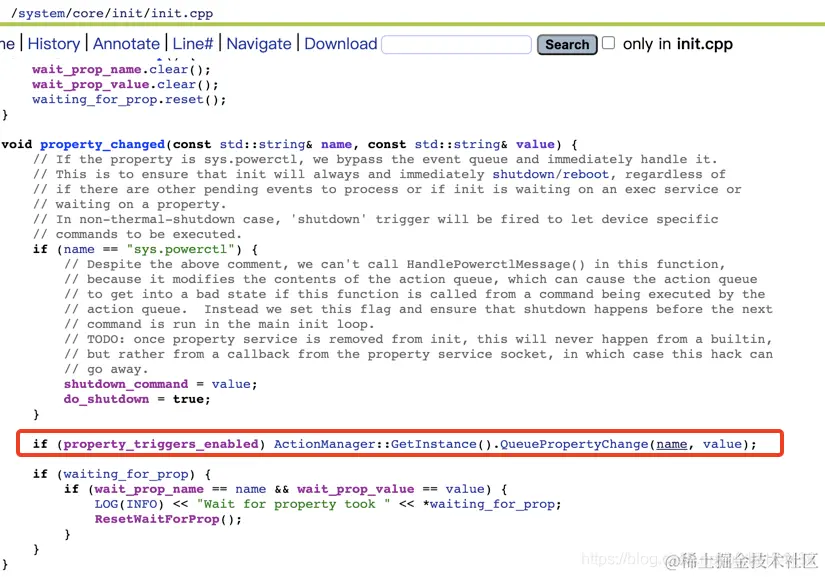
Task: Click wait_prop_value in the comparison line
Action: [x=355, y=489]
